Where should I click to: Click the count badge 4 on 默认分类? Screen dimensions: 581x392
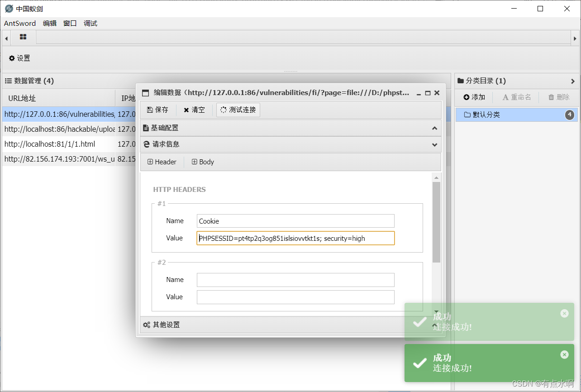point(570,115)
